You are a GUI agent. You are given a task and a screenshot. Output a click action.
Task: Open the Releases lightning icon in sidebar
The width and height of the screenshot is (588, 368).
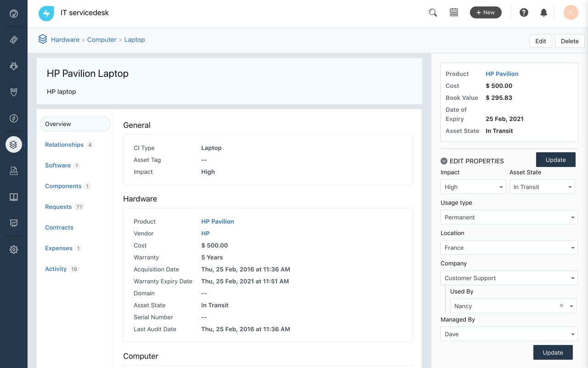pos(14,119)
